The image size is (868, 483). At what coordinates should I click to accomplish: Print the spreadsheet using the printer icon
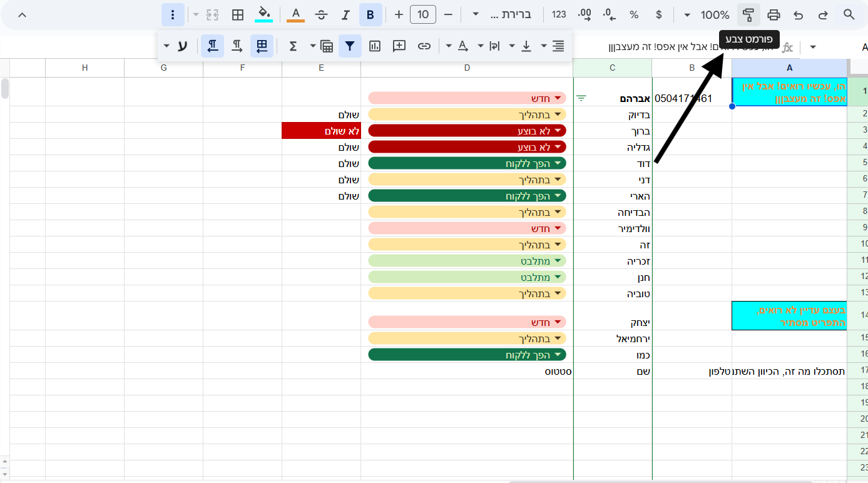coord(774,14)
